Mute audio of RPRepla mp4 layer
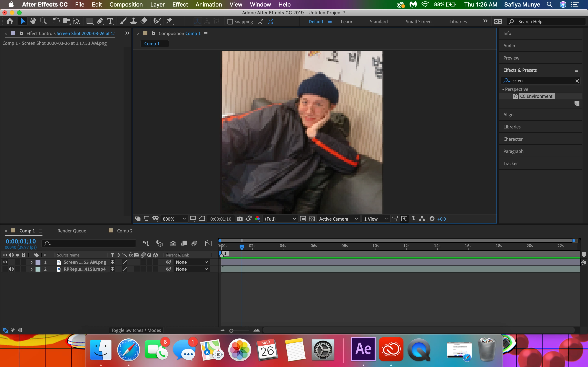Image resolution: width=588 pixels, height=367 pixels. tap(11, 269)
